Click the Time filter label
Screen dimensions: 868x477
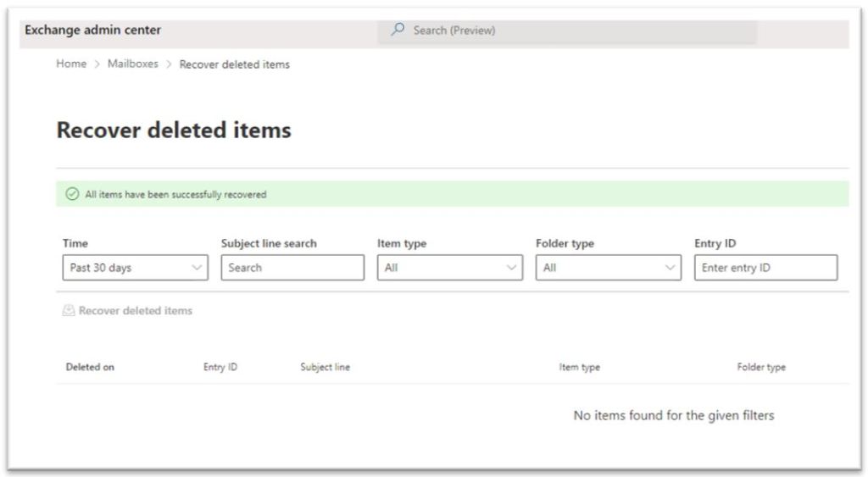(x=75, y=243)
